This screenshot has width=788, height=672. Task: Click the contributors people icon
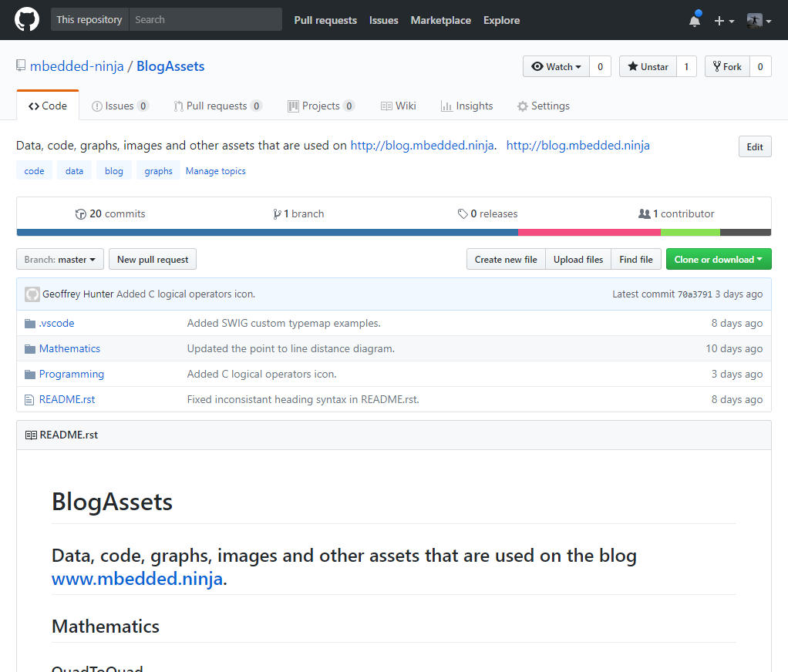click(645, 214)
